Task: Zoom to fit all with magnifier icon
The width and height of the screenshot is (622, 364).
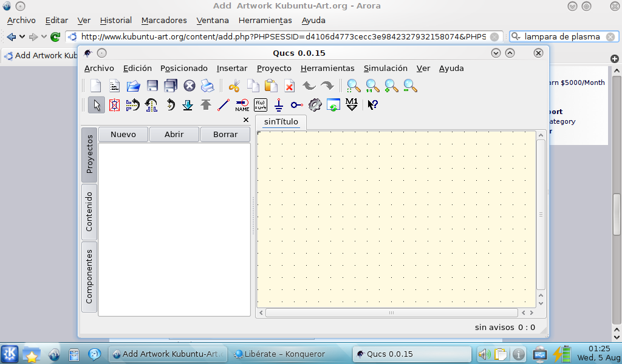Action: (x=353, y=86)
